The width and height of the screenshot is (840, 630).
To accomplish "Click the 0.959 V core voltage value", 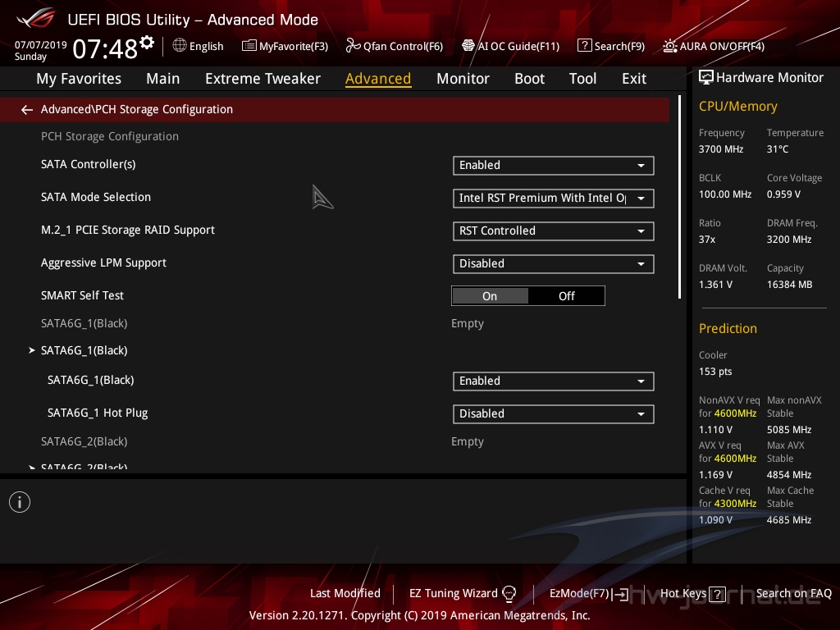I will (x=783, y=194).
